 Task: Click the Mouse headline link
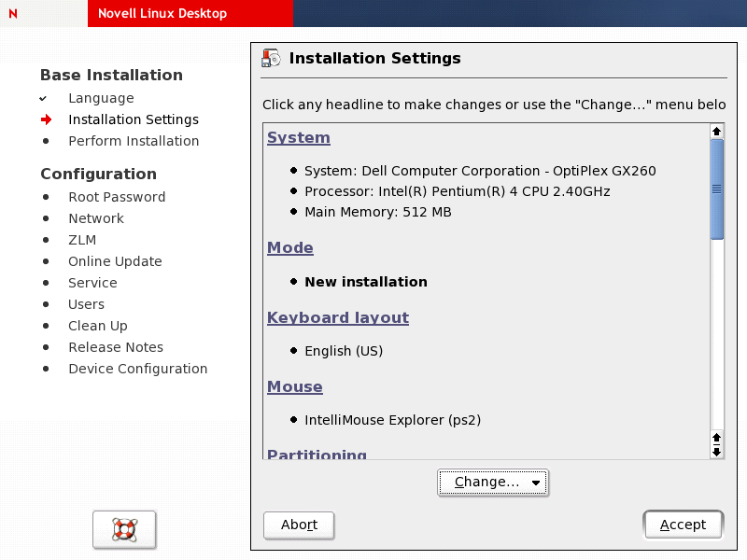point(295,387)
